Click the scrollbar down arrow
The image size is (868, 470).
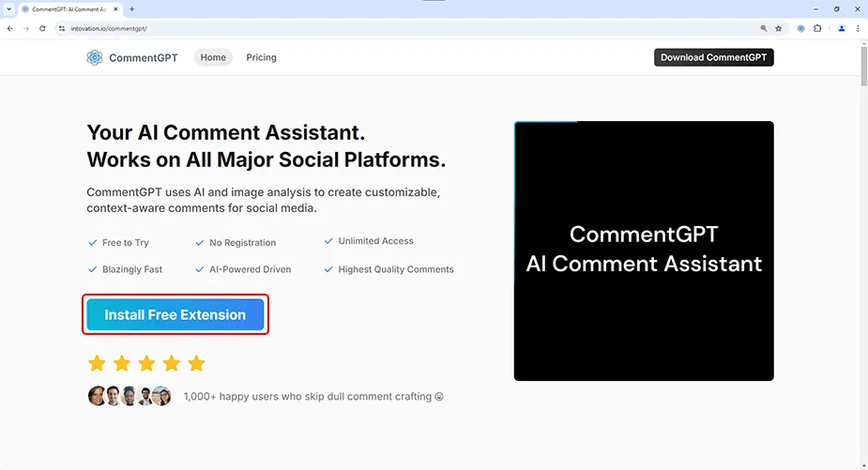(x=863, y=466)
